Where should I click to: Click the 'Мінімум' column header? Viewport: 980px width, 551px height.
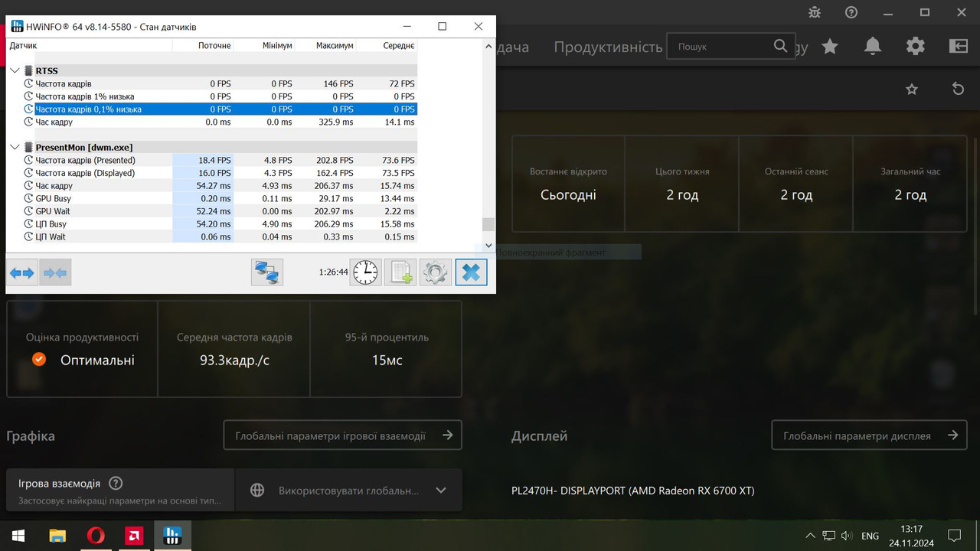point(264,46)
